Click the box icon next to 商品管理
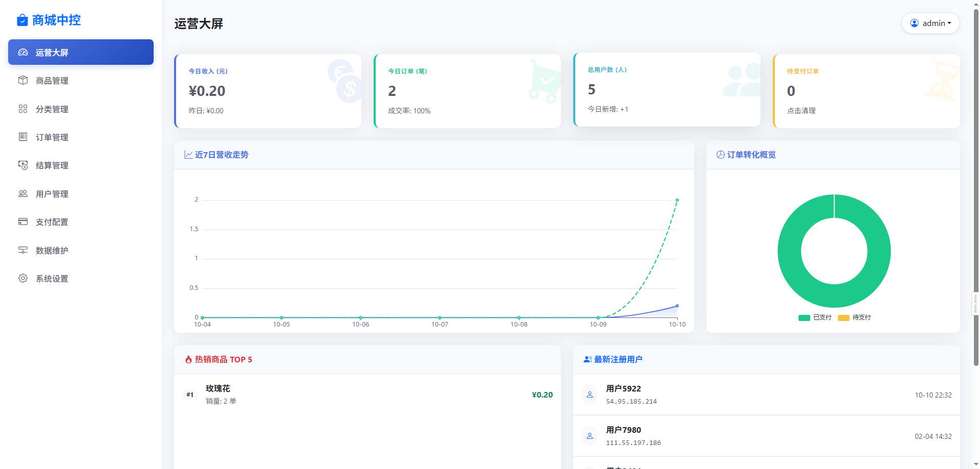Viewport: 980px width, 469px height. [x=23, y=80]
